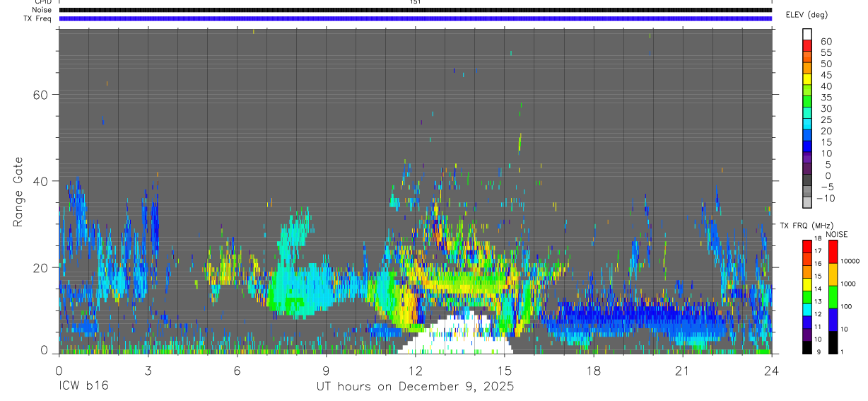Click x-axis hour tick label '6'

(237, 370)
